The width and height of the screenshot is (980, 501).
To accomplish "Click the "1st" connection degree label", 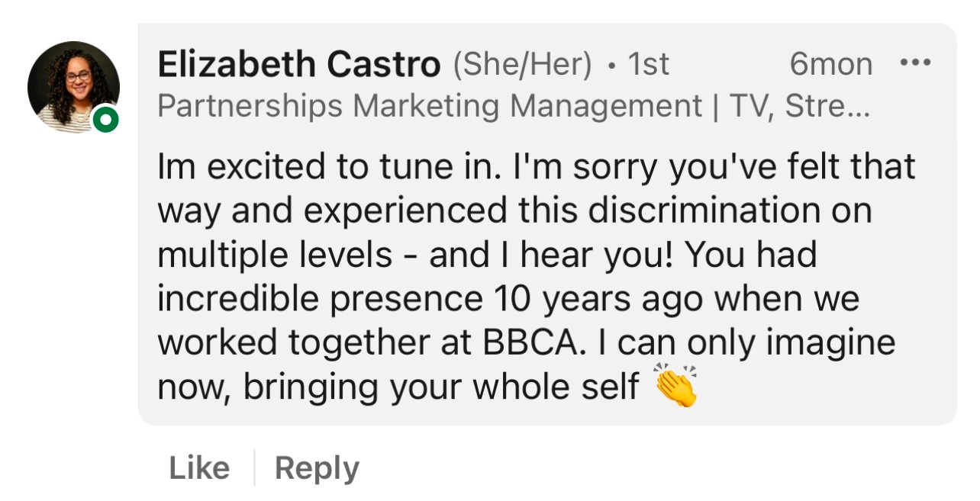I will click(648, 65).
